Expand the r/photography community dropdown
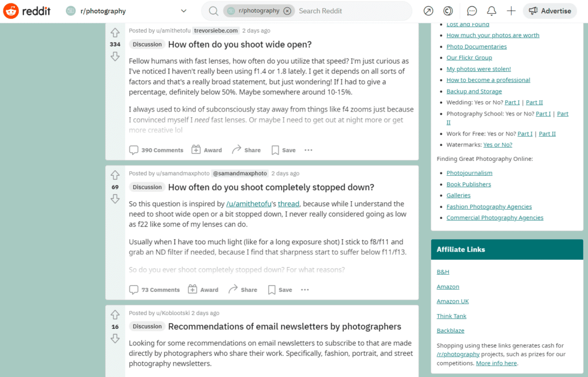This screenshot has width=588, height=377. [184, 11]
